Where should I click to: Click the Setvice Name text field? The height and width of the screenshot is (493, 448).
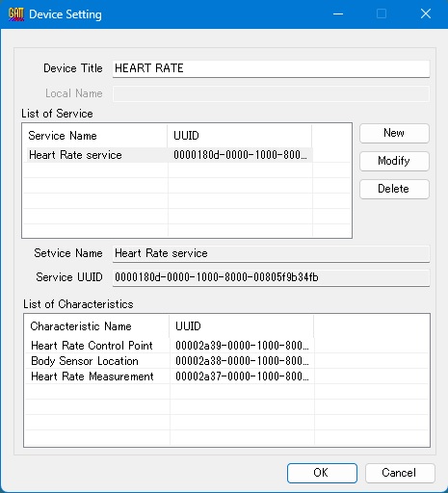pos(271,253)
